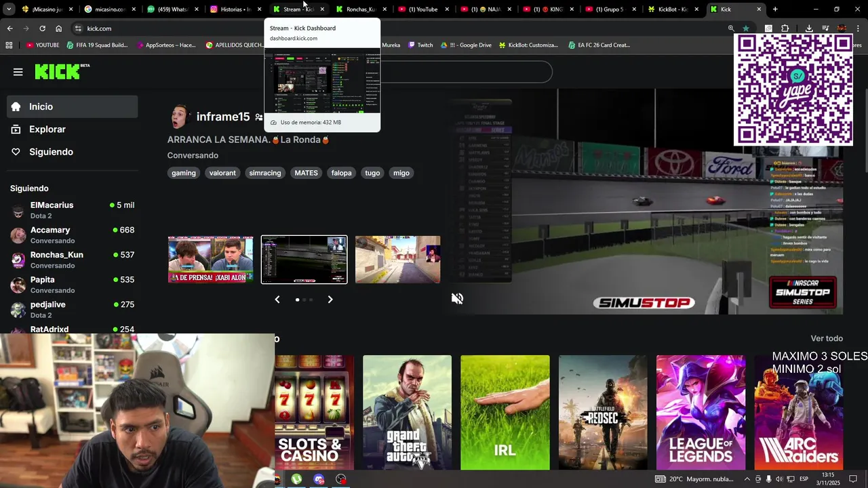Open YOUTUBE bookmark
The width and height of the screenshot is (868, 488).
pyautogui.click(x=43, y=45)
